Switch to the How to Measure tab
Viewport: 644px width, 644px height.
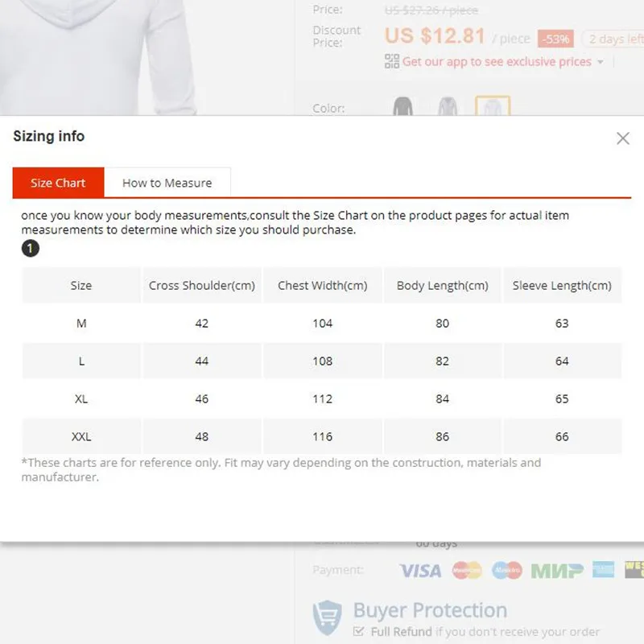[x=167, y=183]
